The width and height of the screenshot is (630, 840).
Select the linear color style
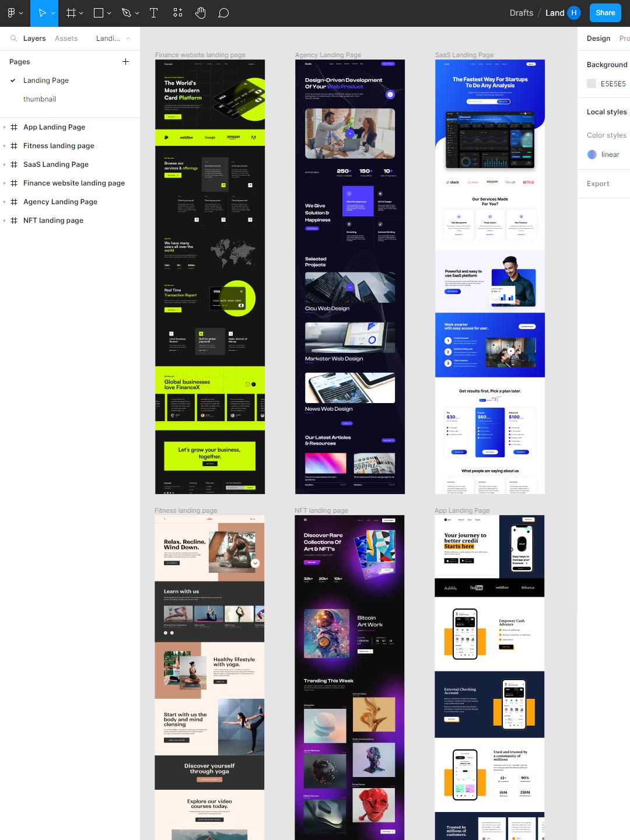[x=610, y=155]
